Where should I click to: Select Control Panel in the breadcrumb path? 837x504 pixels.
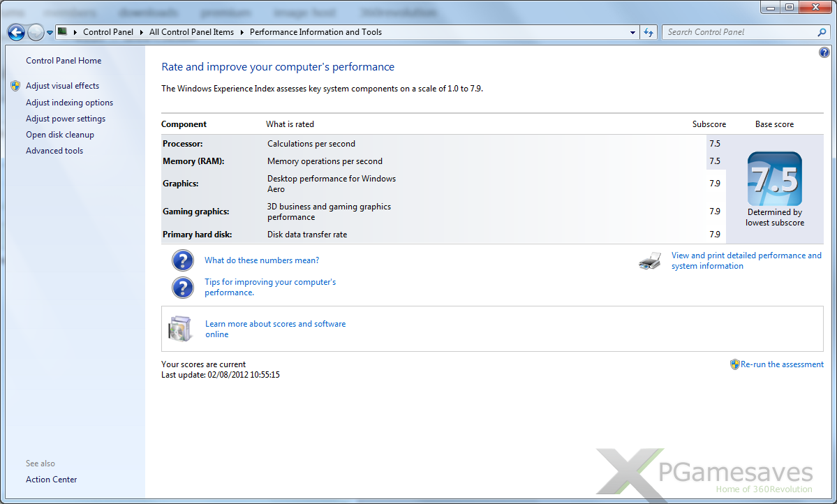(108, 32)
